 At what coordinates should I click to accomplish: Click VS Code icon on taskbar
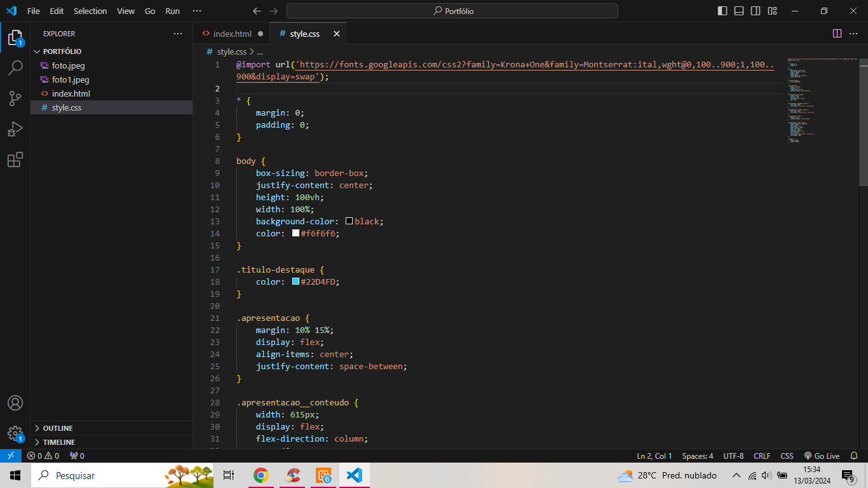point(355,475)
